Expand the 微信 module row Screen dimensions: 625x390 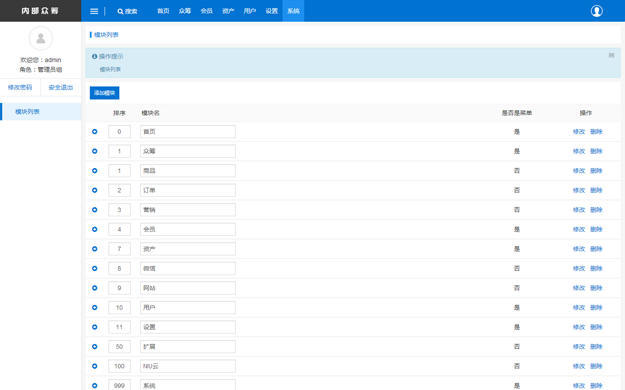[x=94, y=268]
